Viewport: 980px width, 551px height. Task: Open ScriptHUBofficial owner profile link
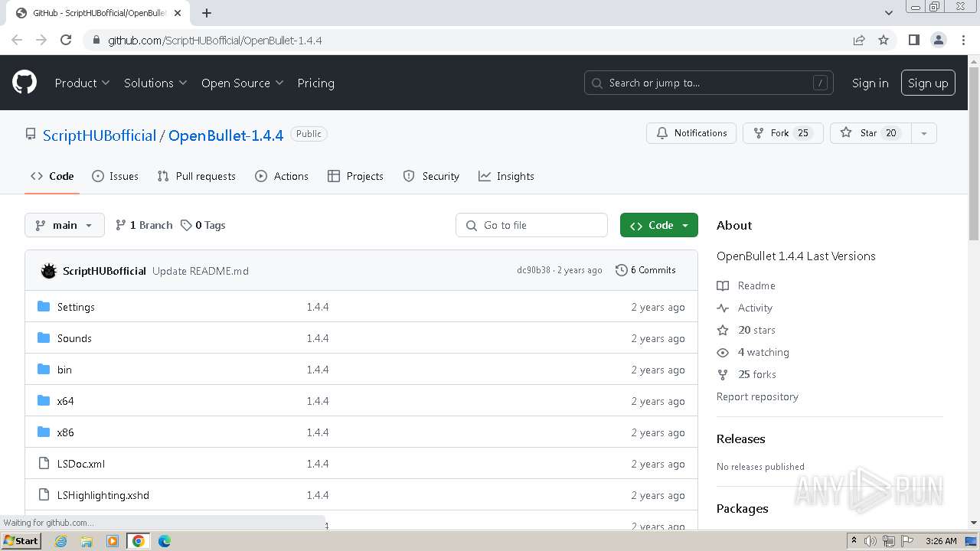(x=100, y=135)
